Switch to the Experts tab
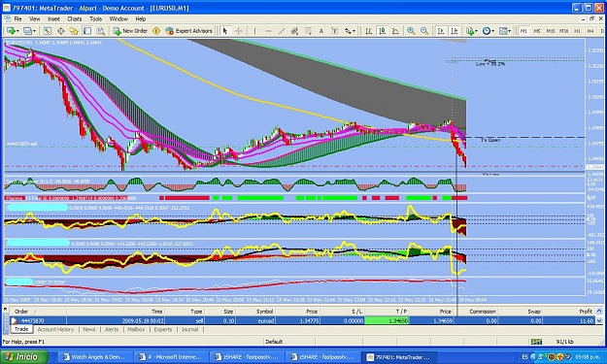 pos(163,330)
